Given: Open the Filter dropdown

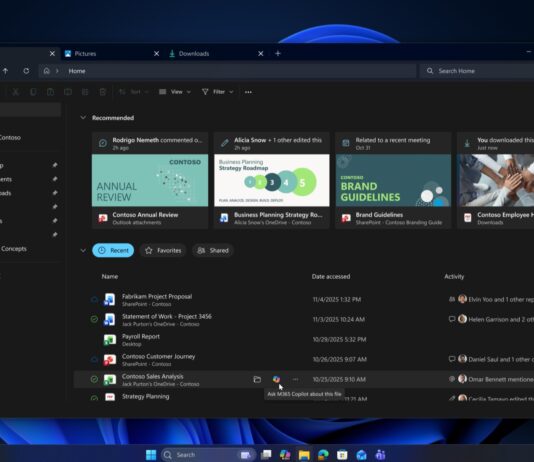Looking at the screenshot, I should [x=218, y=92].
